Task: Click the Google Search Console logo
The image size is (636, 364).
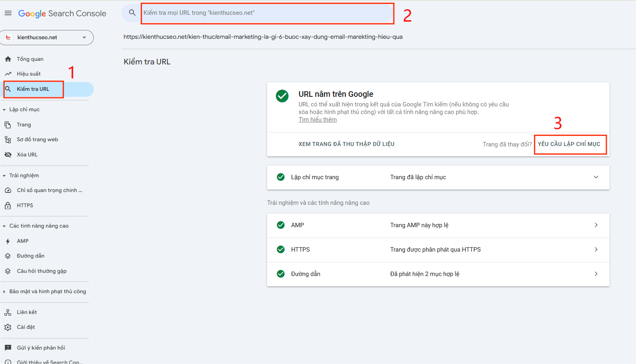Action: tap(62, 14)
